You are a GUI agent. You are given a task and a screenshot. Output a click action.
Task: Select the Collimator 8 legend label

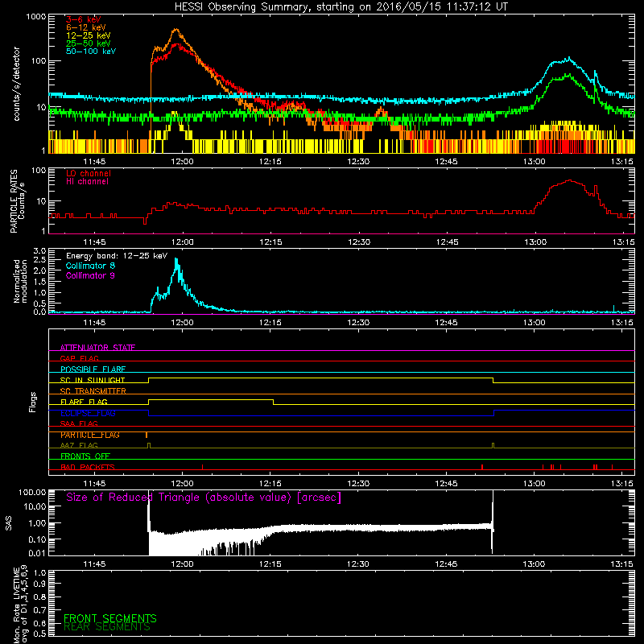coord(90,266)
